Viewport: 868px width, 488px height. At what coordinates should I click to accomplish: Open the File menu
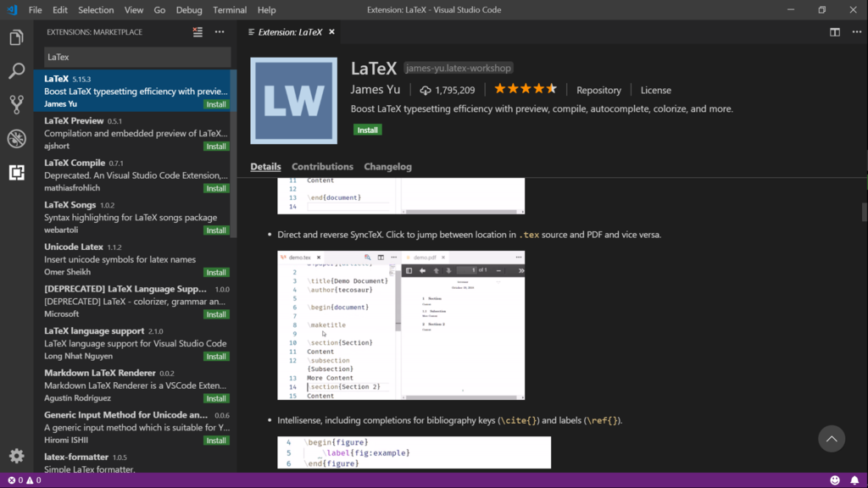(35, 10)
